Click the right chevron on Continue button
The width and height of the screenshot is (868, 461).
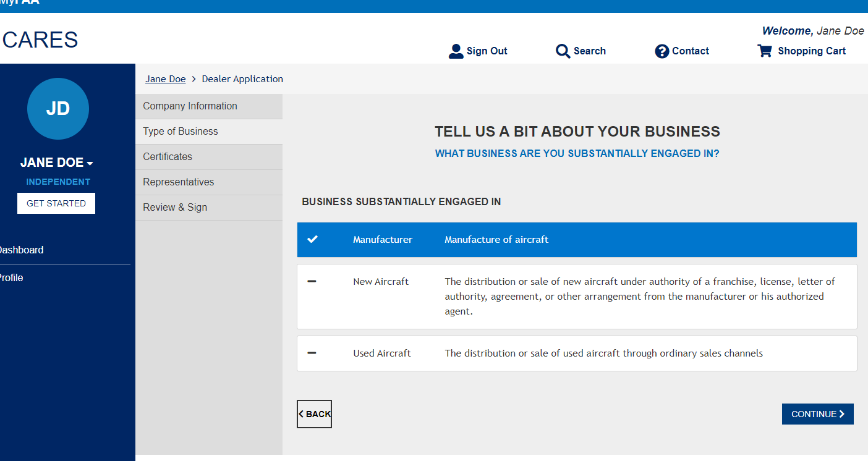tap(842, 414)
